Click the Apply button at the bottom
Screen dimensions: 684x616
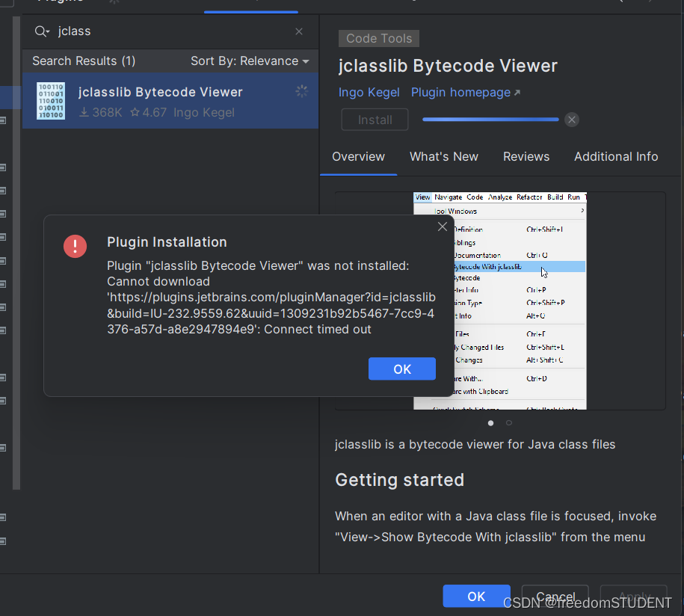(x=633, y=596)
